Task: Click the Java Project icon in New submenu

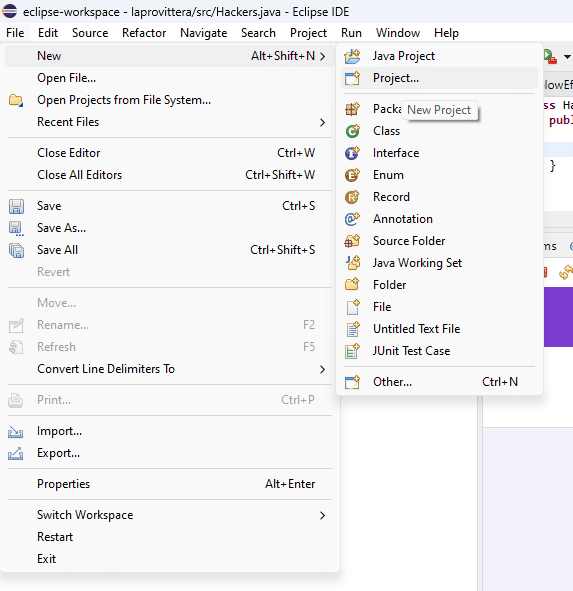Action: click(x=352, y=56)
